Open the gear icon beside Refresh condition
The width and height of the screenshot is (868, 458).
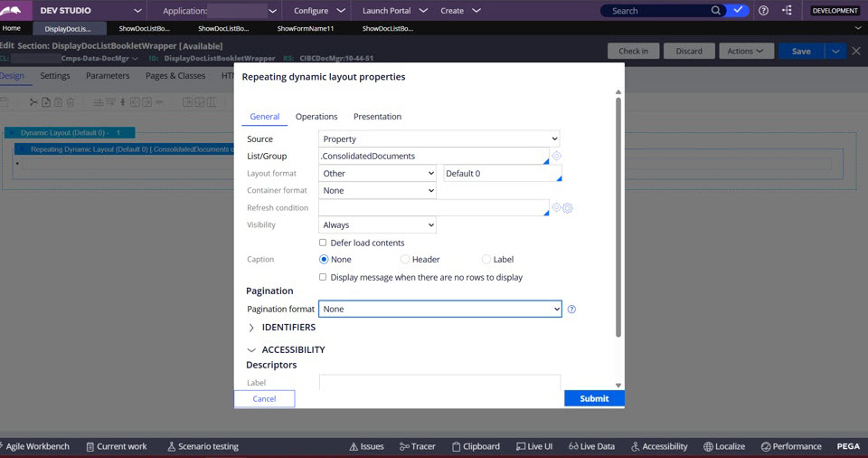(x=568, y=208)
